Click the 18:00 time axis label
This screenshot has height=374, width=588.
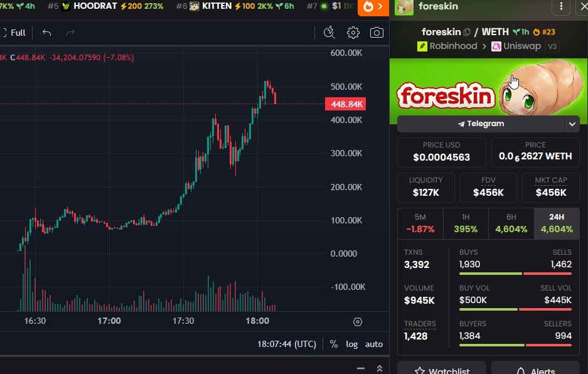[x=257, y=321]
